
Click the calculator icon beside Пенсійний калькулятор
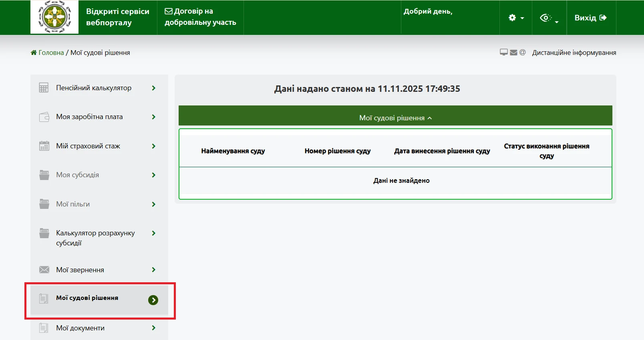point(44,88)
